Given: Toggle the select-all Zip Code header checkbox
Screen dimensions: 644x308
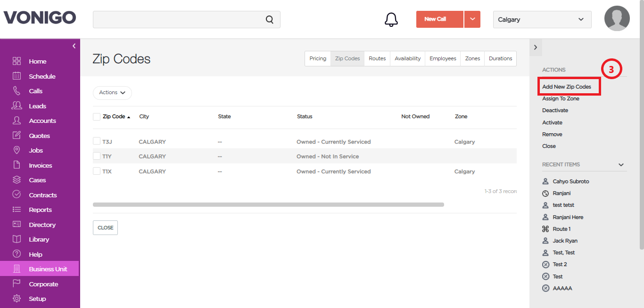Looking at the screenshot, I should click(x=97, y=117).
